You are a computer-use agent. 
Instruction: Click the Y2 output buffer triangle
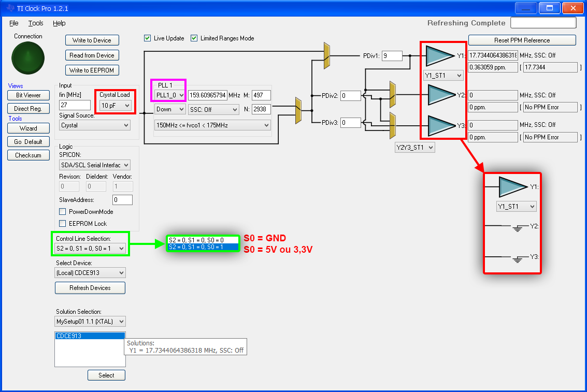[x=442, y=95]
